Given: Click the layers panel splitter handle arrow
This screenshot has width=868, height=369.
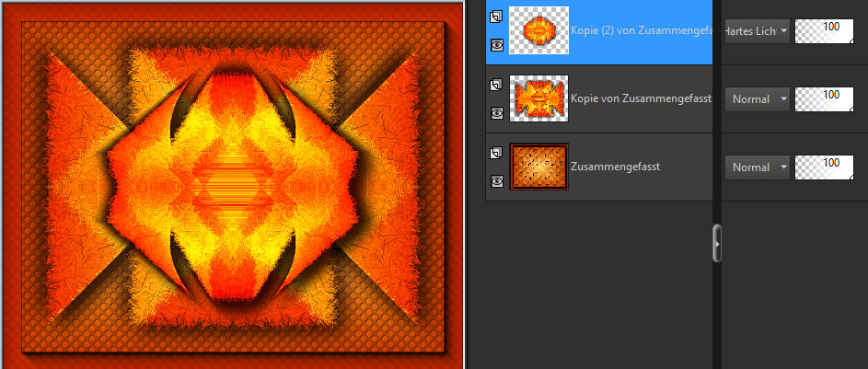Looking at the screenshot, I should (x=717, y=245).
